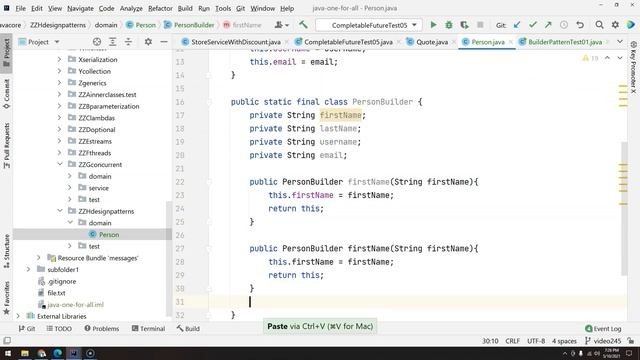Viewport: 640px width, 360px height.
Task: Expand all icon in Project panel
Action: (113, 42)
